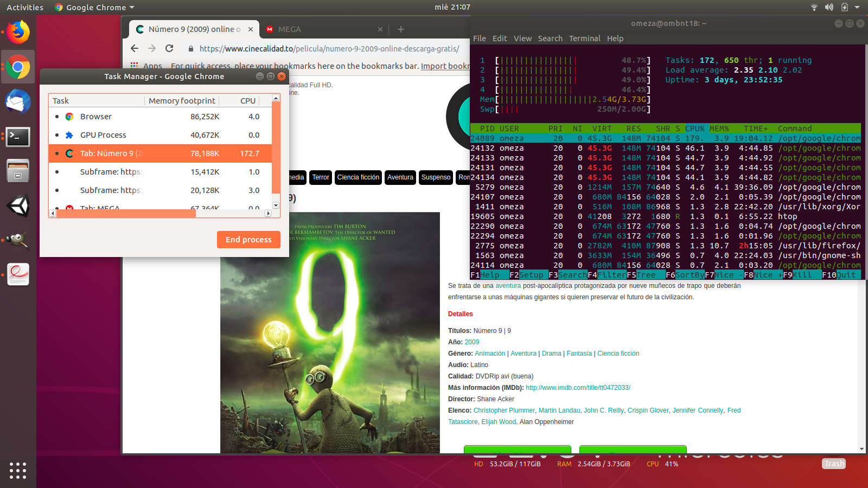Screen dimensions: 868x488
Task: Open the Ciencia ficción genre button
Action: pyautogui.click(x=358, y=177)
